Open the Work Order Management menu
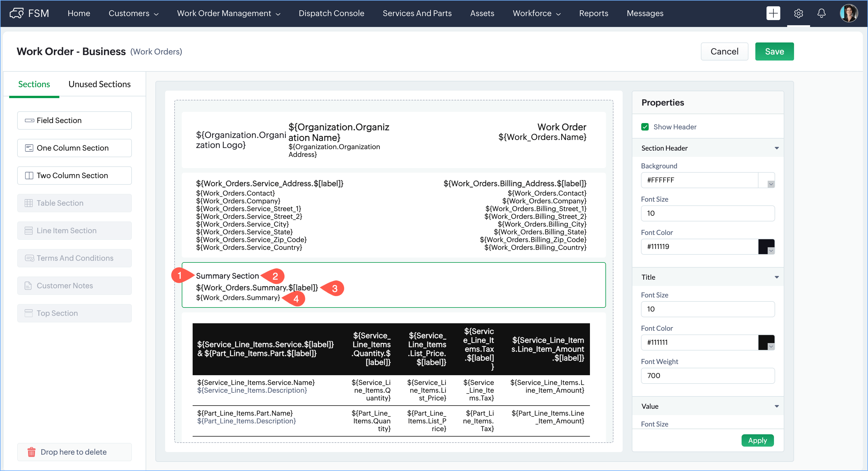This screenshot has height=471, width=868. pyautogui.click(x=228, y=13)
